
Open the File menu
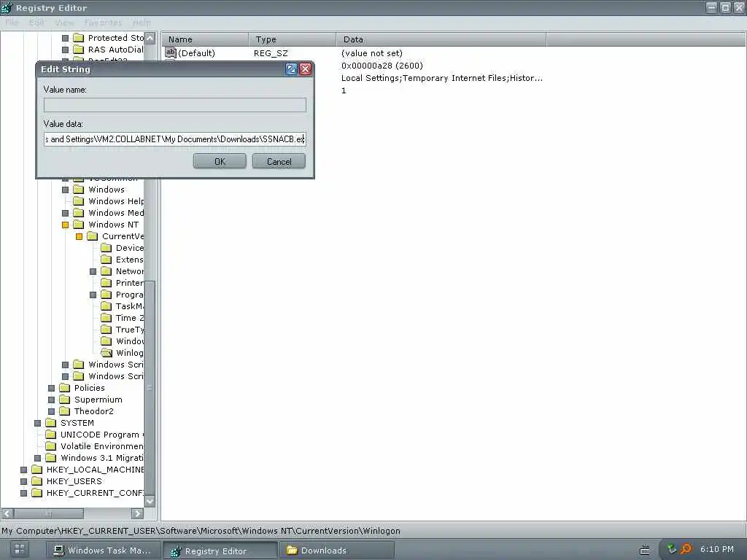tap(12, 23)
